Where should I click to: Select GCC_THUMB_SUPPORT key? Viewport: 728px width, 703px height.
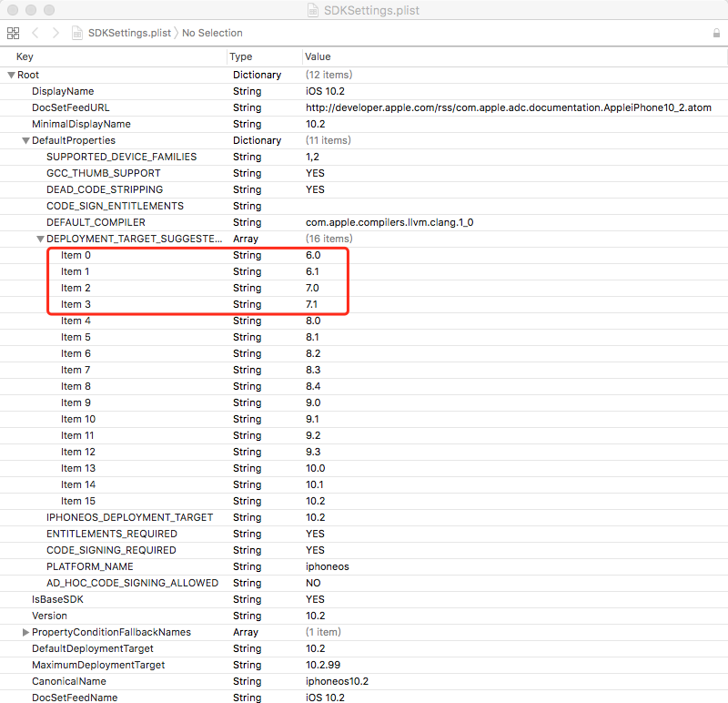[104, 173]
